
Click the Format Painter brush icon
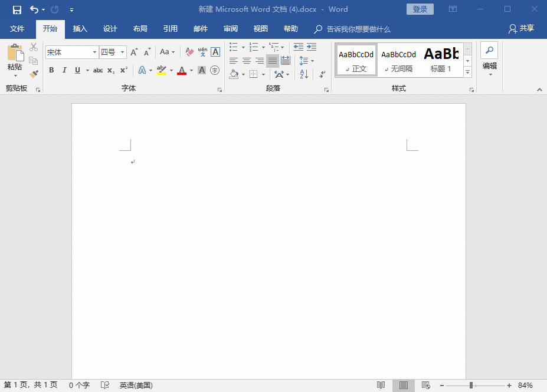34,74
